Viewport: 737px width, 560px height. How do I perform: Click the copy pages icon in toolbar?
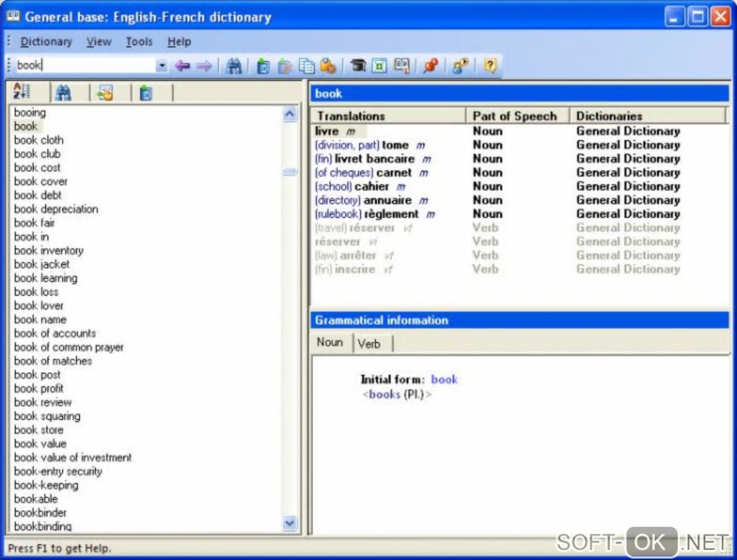tap(306, 66)
